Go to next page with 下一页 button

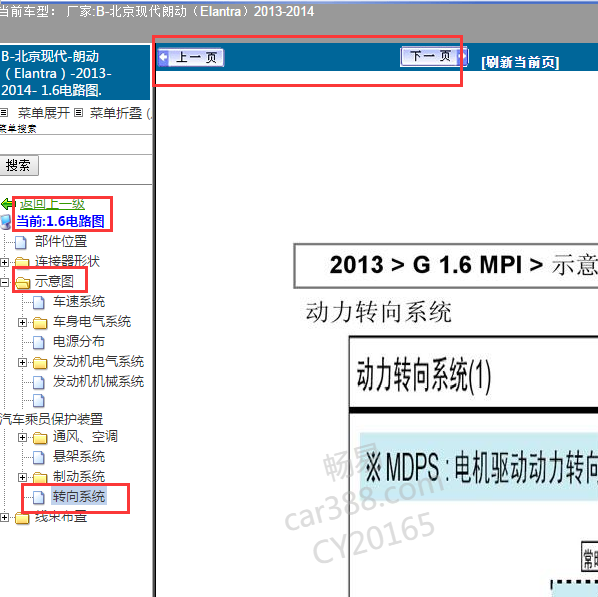coord(434,56)
